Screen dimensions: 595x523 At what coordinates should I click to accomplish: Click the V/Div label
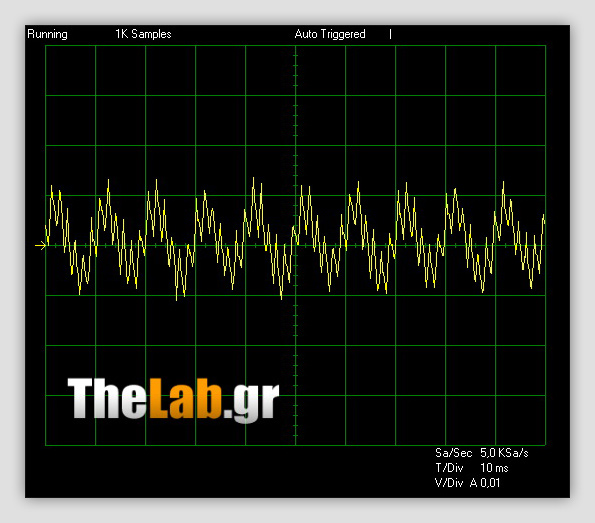449,483
